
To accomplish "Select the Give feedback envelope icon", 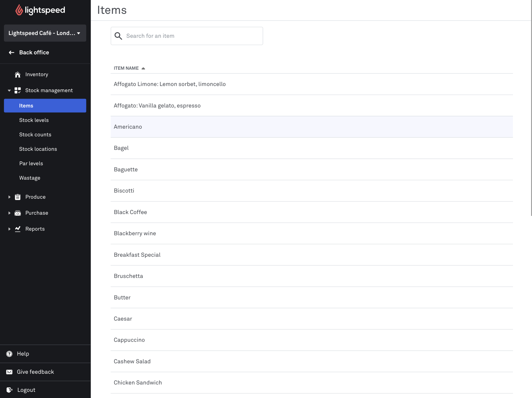I will coord(9,372).
